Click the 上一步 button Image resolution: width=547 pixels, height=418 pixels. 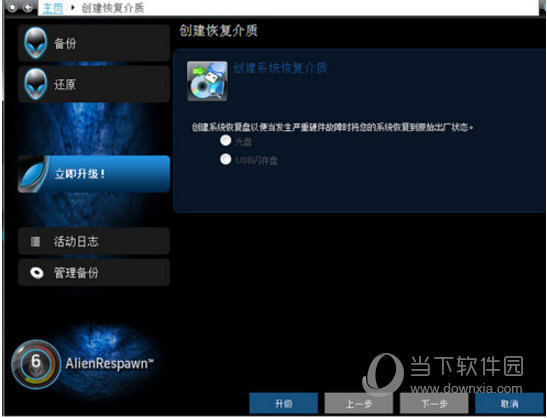pyautogui.click(x=359, y=404)
